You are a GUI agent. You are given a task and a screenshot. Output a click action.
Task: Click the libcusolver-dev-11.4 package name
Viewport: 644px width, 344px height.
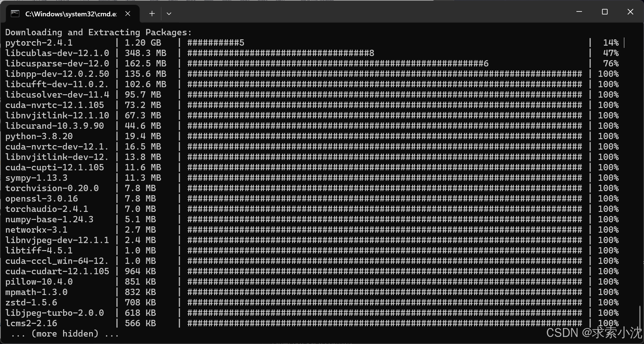coord(57,95)
